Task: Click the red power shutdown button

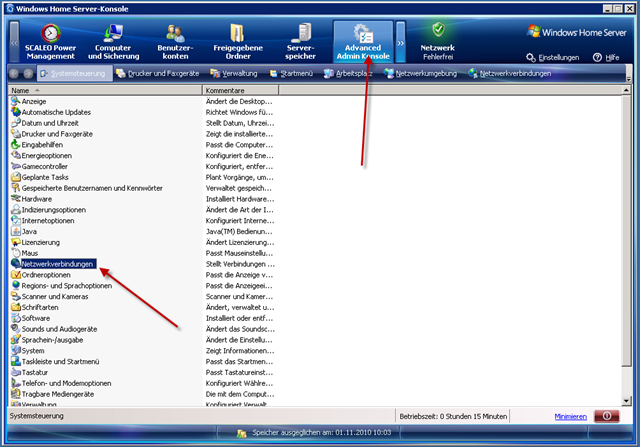Action: click(607, 416)
